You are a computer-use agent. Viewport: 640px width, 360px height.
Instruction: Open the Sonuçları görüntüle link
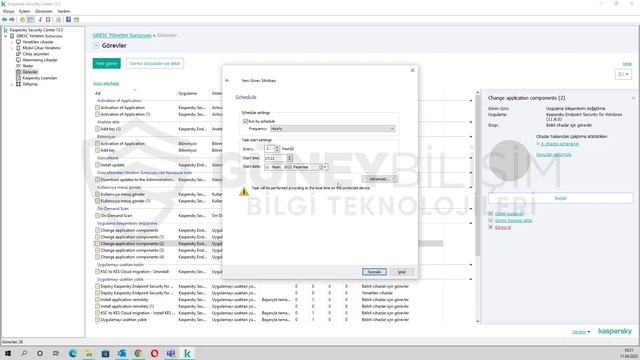pos(553,155)
